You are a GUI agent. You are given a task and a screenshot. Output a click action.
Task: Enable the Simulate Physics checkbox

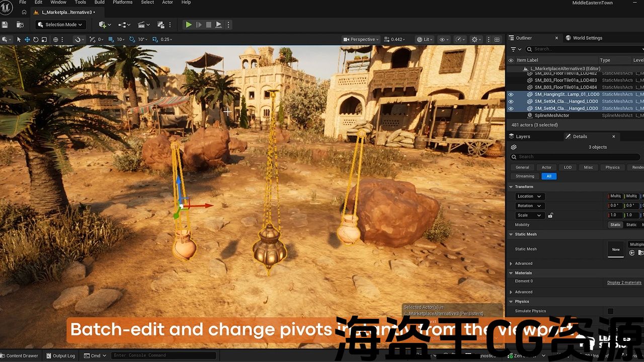tap(610, 311)
